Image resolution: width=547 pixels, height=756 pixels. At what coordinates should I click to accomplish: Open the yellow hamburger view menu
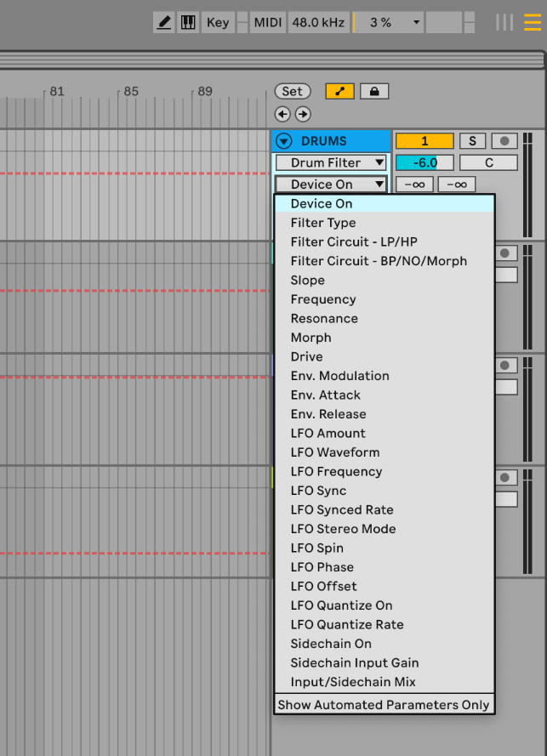click(x=532, y=22)
